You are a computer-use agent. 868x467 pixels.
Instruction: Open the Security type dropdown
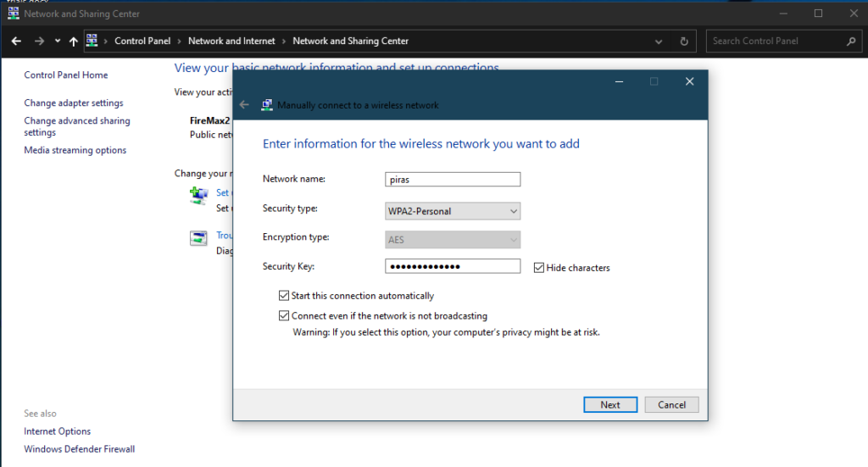[x=452, y=211]
